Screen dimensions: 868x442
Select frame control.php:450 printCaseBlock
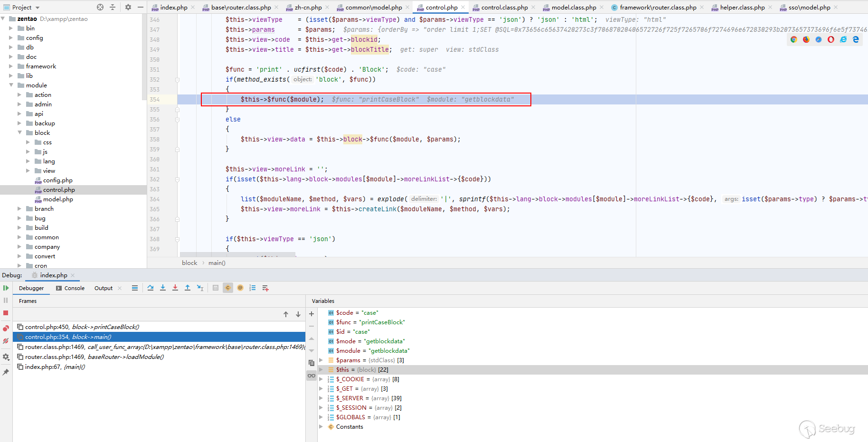(x=82, y=327)
